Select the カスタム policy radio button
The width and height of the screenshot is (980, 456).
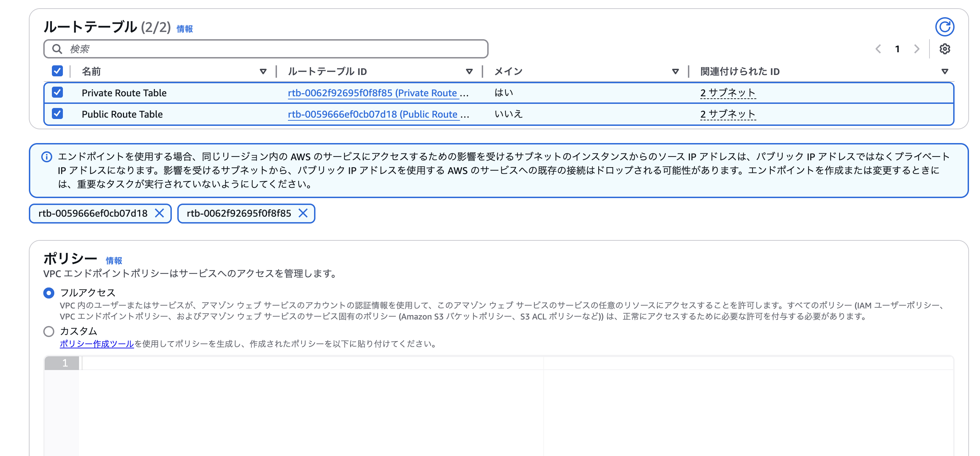pyautogui.click(x=49, y=331)
